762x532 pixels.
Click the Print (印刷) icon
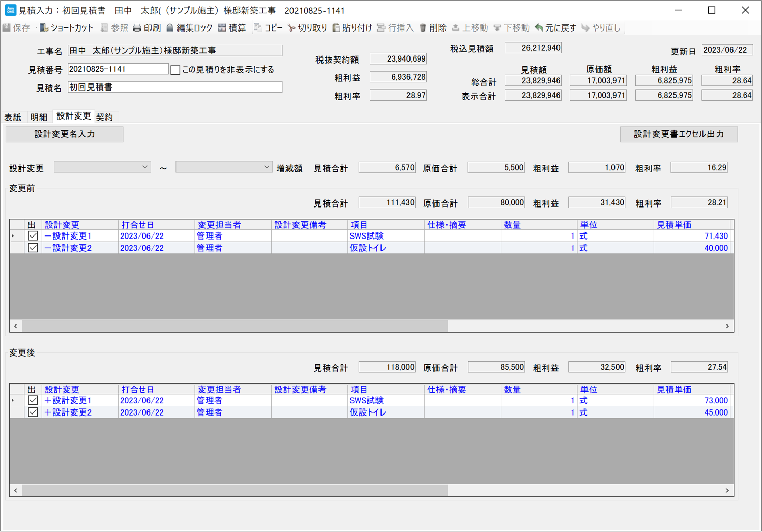137,28
